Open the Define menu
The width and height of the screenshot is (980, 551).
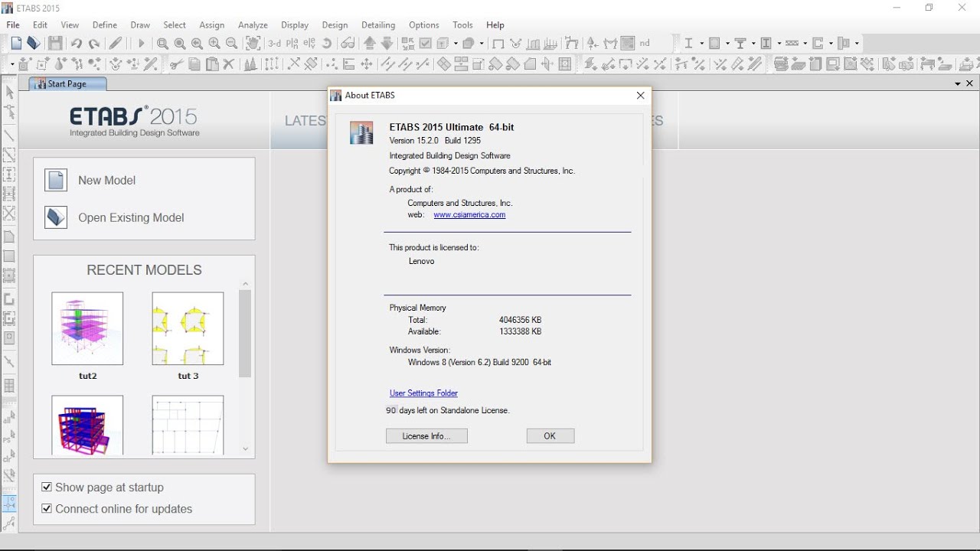(105, 25)
